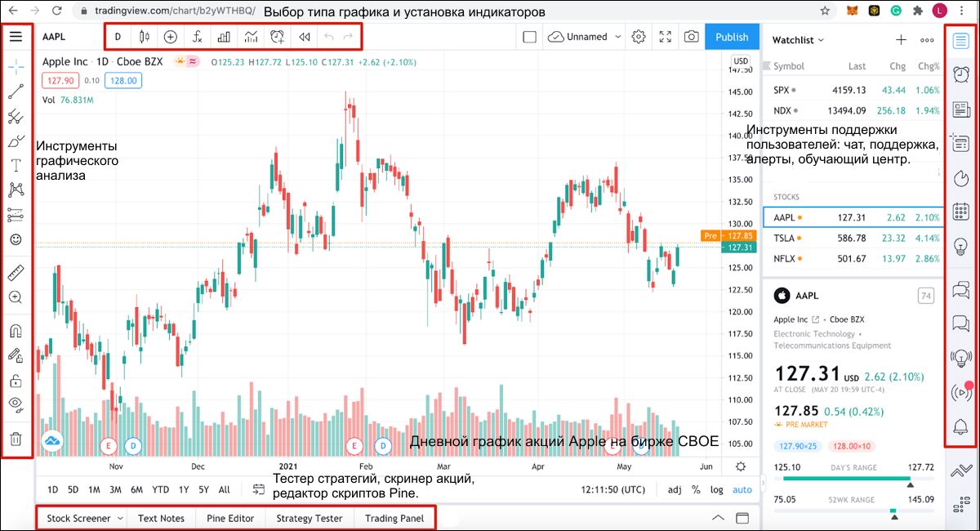This screenshot has width=980, height=531.
Task: Select the NFLX row in the watchlist
Action: (x=853, y=258)
